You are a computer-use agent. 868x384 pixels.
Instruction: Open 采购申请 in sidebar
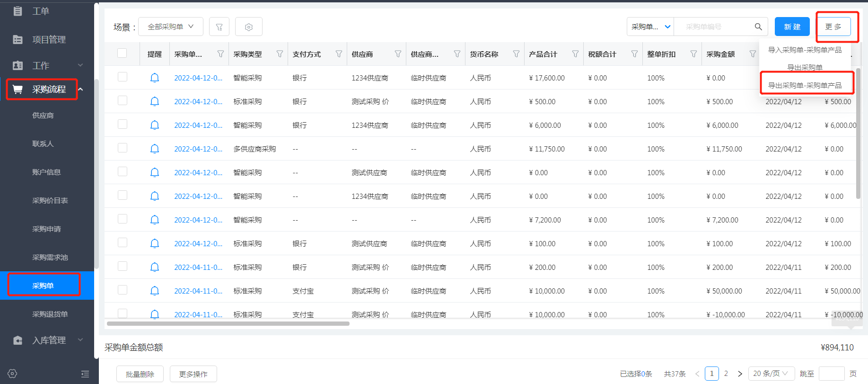(x=46, y=229)
